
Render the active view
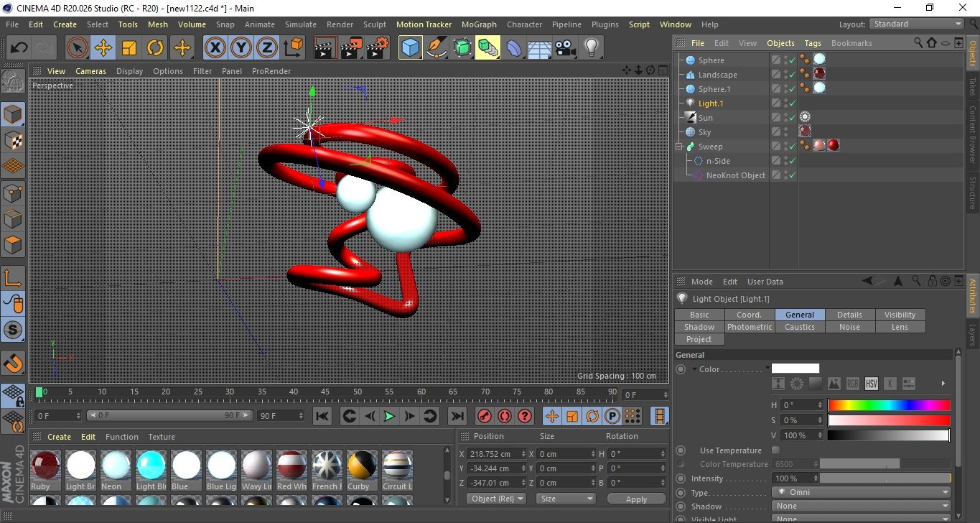click(326, 48)
